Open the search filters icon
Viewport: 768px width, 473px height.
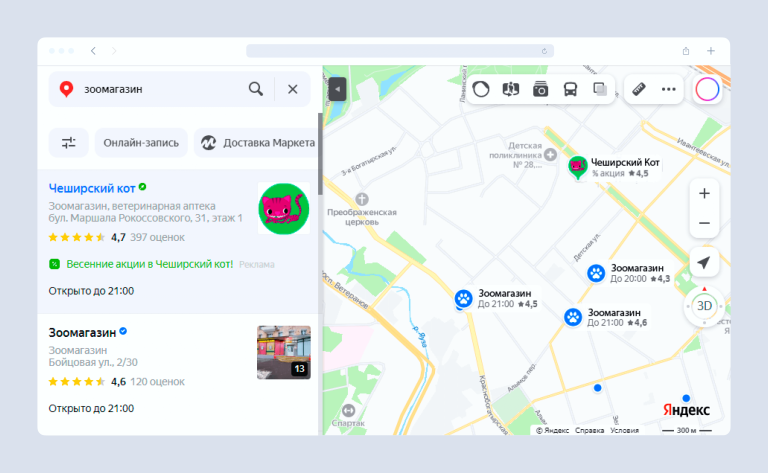pyautogui.click(x=69, y=143)
